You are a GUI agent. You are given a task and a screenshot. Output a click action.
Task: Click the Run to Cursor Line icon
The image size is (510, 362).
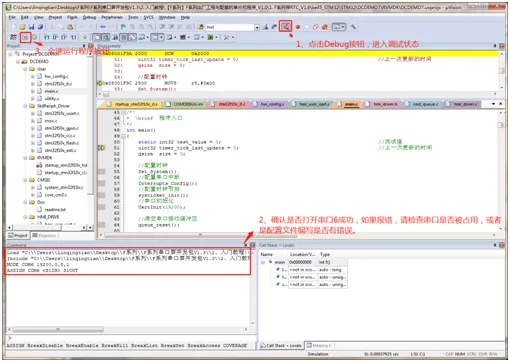click(x=73, y=37)
